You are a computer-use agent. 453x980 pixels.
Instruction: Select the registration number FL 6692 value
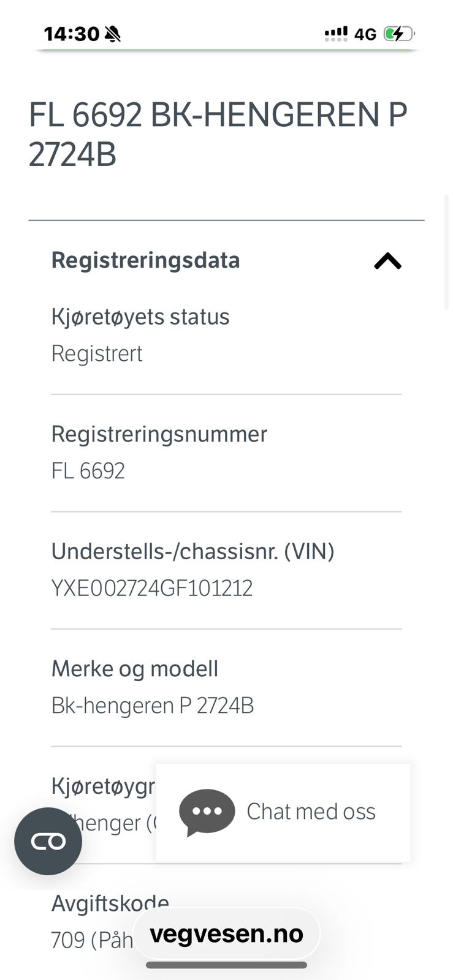88,471
